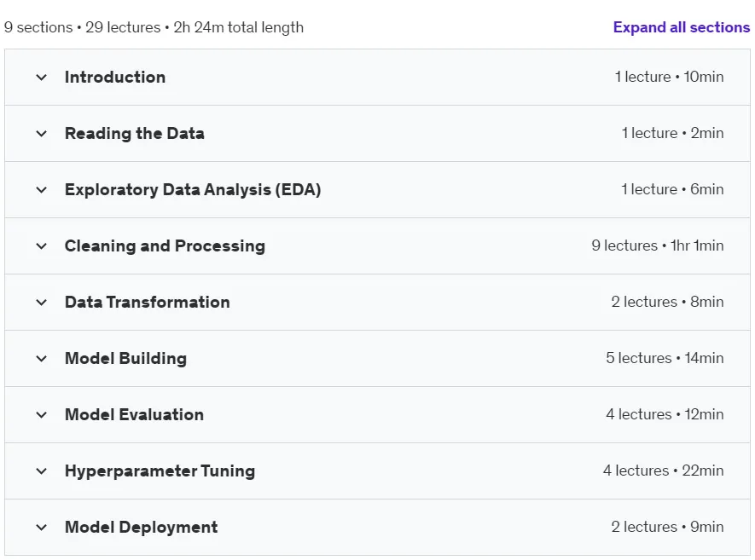Expand the Introduction section chevron
This screenshot has width=755, height=560.
42,77
